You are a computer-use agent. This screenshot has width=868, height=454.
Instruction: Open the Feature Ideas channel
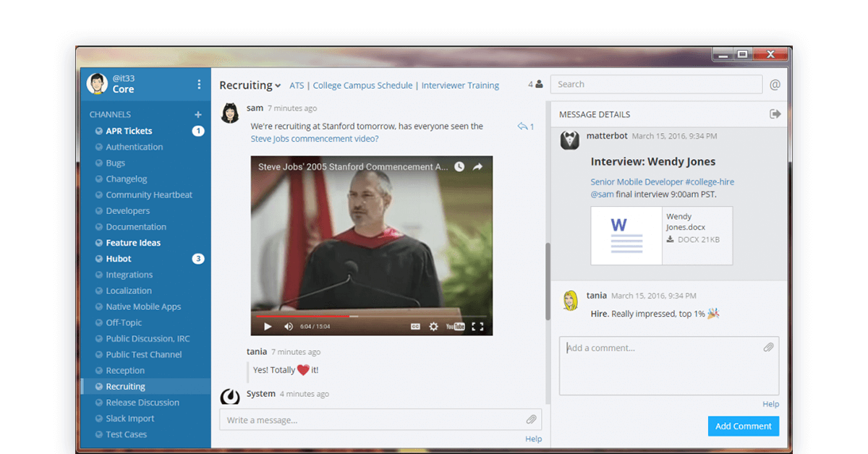(x=133, y=243)
